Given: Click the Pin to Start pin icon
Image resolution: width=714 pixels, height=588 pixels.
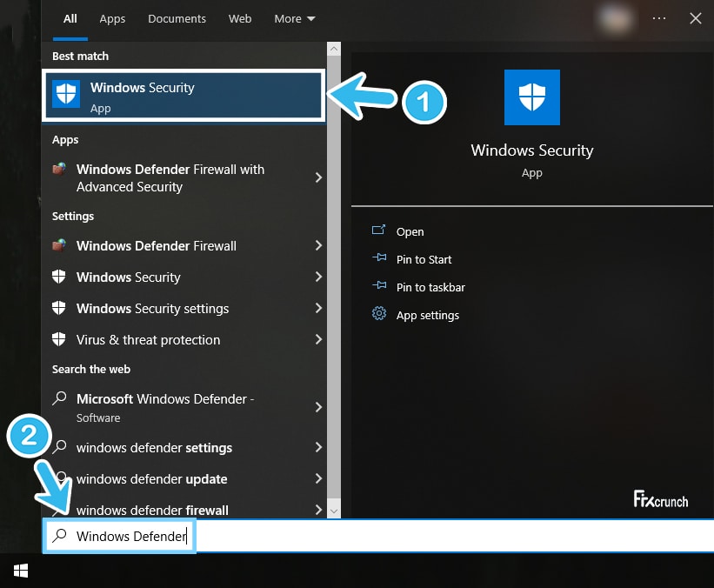Looking at the screenshot, I should point(379,257).
